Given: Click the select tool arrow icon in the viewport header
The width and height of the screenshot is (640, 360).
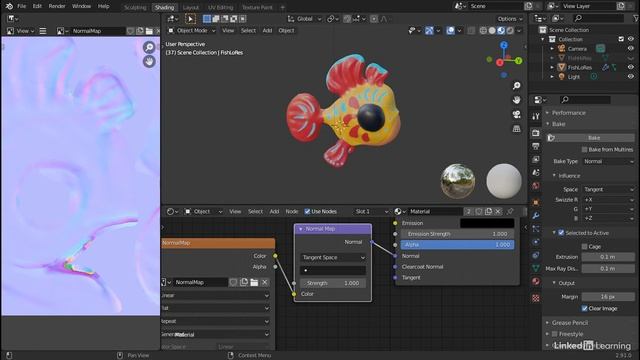Looking at the screenshot, I should (190, 19).
